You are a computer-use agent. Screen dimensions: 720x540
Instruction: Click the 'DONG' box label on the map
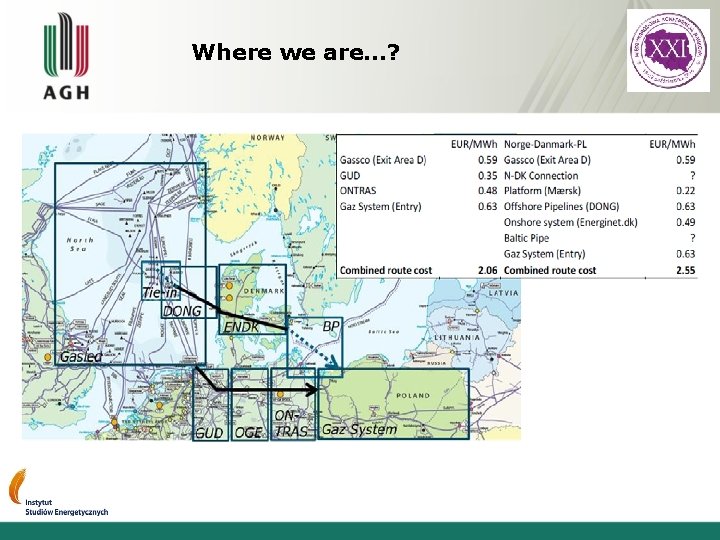182,311
